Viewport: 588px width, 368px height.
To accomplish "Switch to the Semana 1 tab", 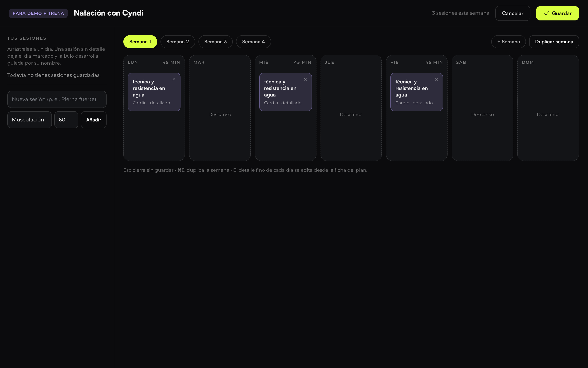I will 140,42.
